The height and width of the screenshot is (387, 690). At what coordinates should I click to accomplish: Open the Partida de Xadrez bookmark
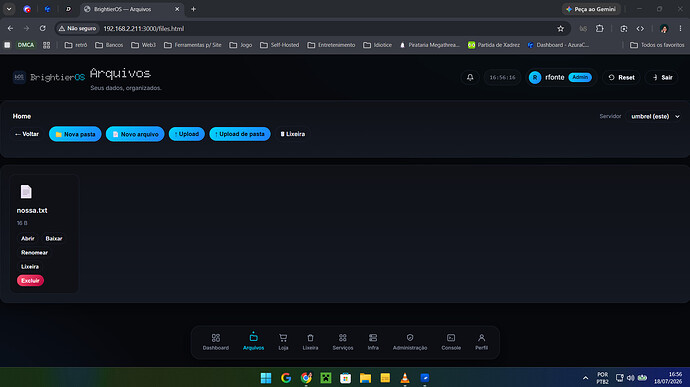point(494,45)
